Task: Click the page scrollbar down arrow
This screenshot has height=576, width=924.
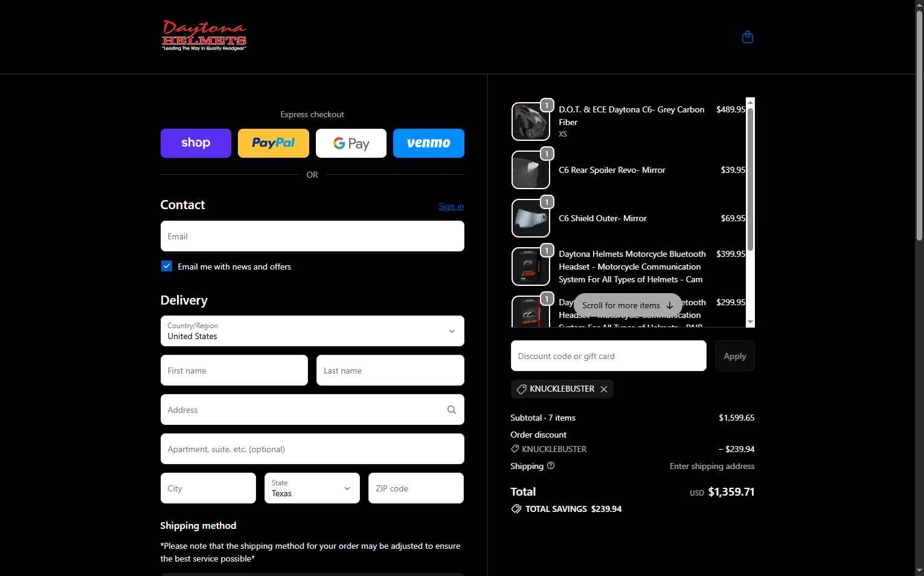Action: 919,571
